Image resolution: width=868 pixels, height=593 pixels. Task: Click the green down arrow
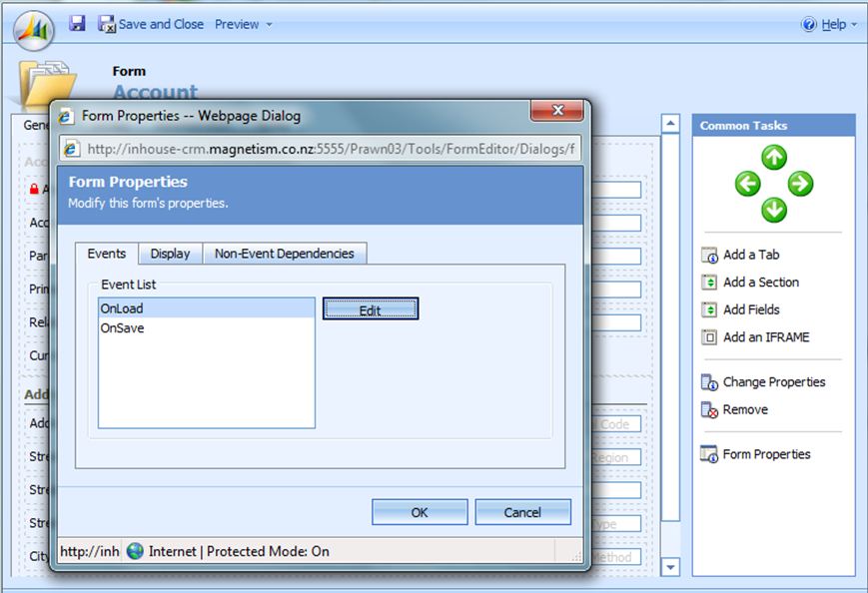pyautogui.click(x=774, y=210)
